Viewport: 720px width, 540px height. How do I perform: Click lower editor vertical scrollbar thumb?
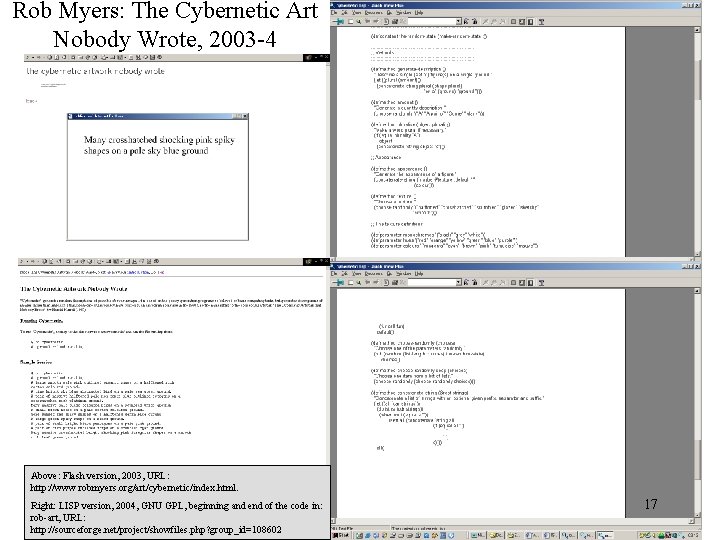[698, 459]
